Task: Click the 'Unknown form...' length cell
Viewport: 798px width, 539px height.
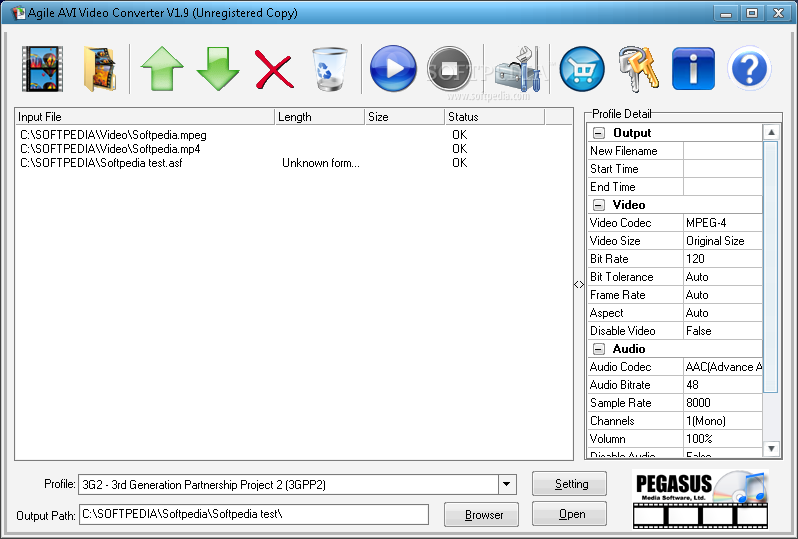Action: pyautogui.click(x=321, y=163)
